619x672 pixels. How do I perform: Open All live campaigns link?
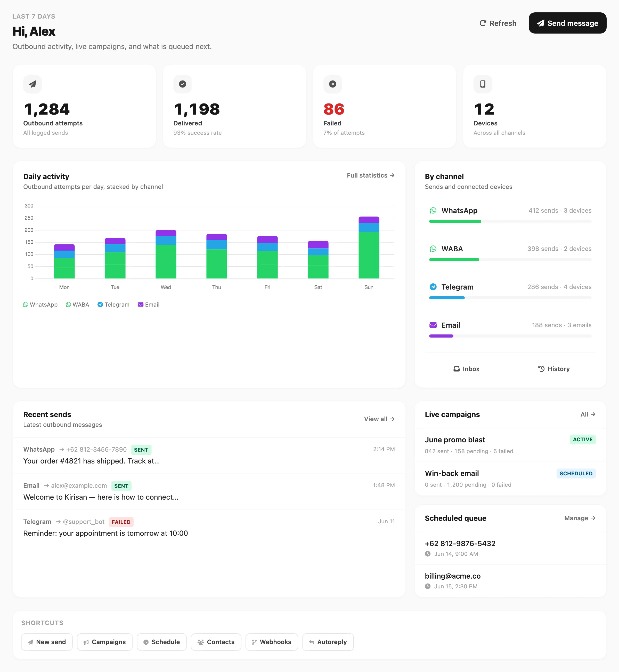(x=588, y=415)
